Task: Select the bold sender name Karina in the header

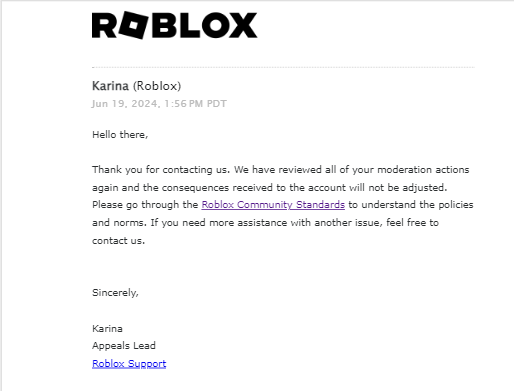Action: tap(110, 86)
